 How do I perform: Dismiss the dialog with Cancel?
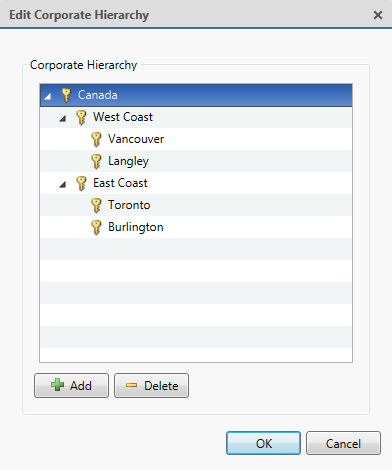[343, 443]
